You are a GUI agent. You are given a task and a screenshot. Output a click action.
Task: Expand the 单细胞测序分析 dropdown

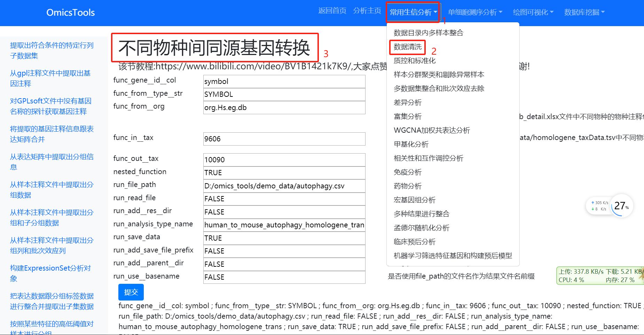475,13
